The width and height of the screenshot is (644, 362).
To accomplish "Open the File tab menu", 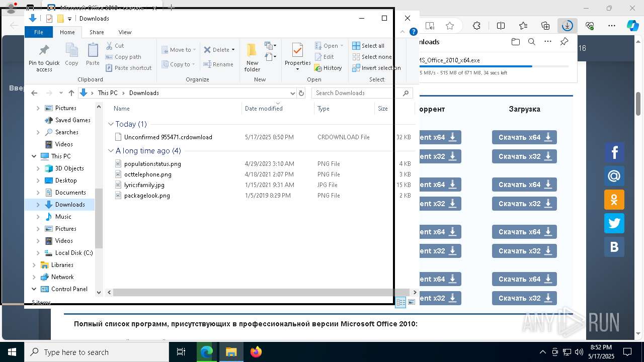I will tap(39, 32).
